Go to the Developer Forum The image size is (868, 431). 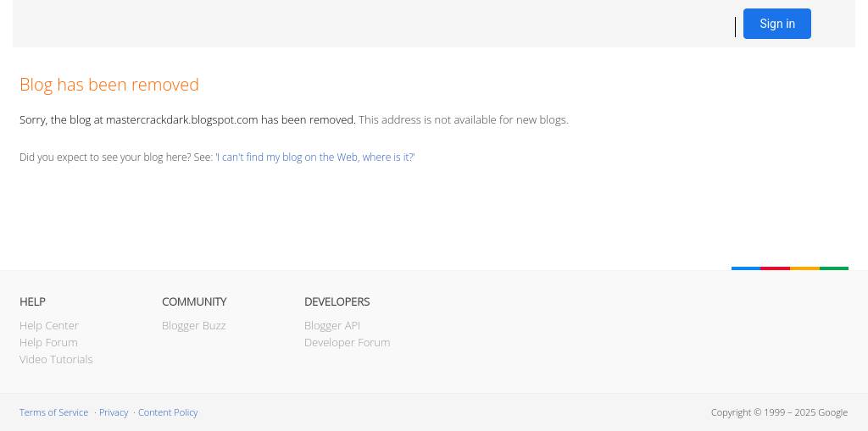coord(347,342)
